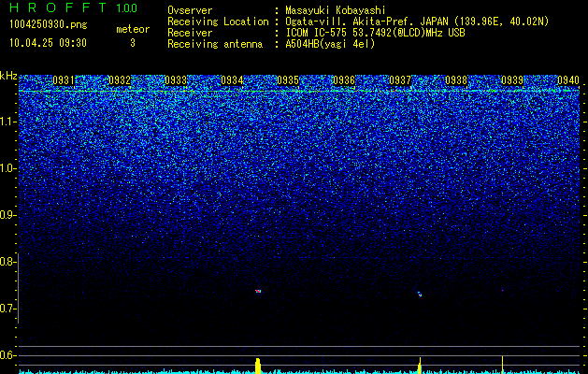Click the date stamp 10.04.25 09:30

coord(48,43)
